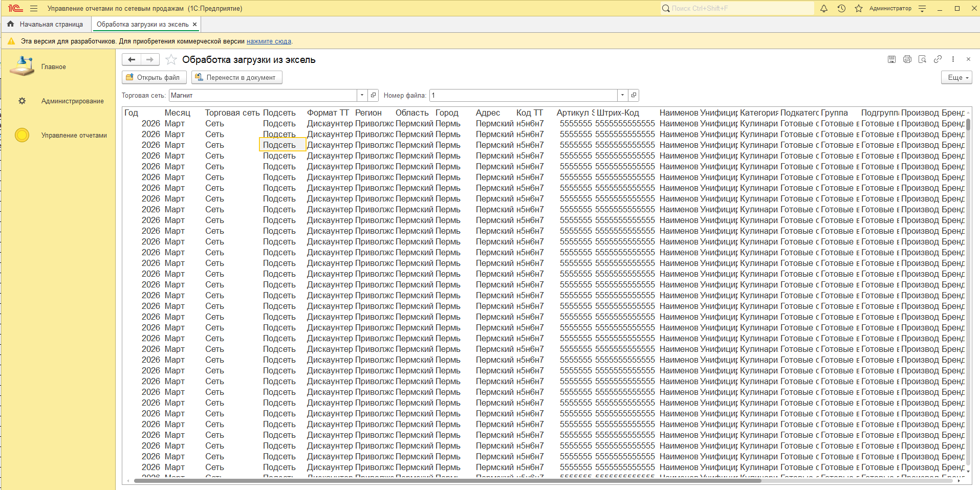Click the Область column header
The image size is (980, 490).
[x=412, y=113]
